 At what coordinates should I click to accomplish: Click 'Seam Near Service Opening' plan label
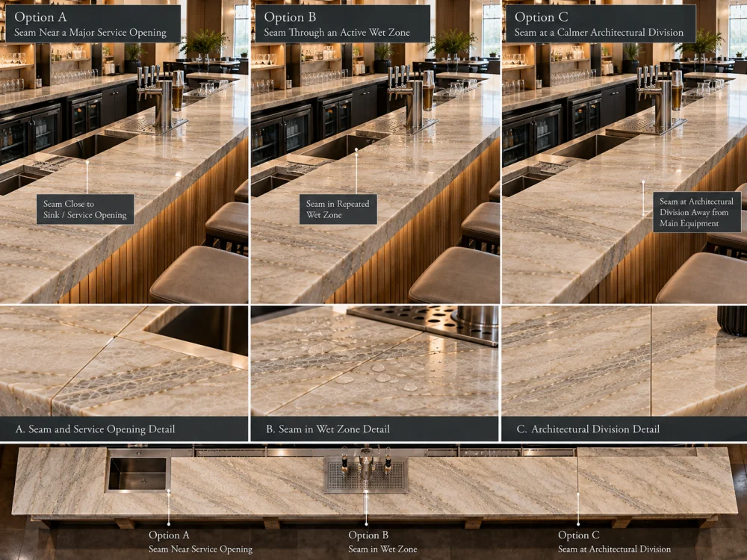(x=200, y=549)
